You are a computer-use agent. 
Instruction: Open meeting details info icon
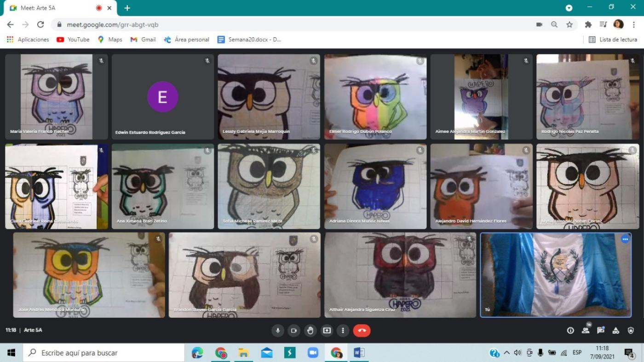(x=570, y=330)
